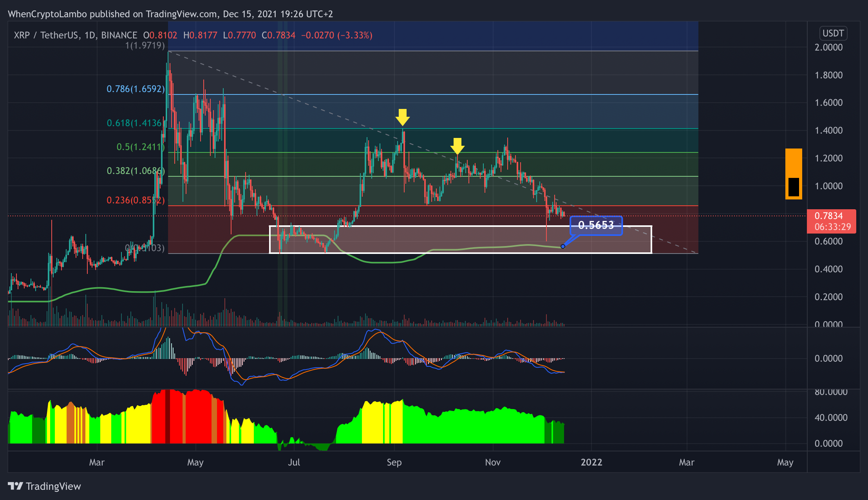Click the 06:33:29 bar countdown timer
868x500 pixels.
(x=833, y=227)
